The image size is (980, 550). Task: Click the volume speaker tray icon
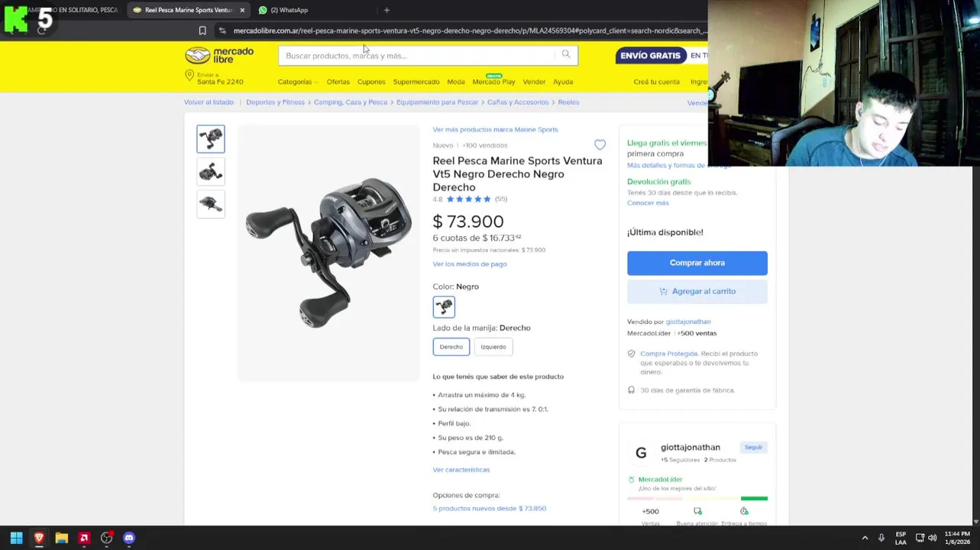coord(933,538)
